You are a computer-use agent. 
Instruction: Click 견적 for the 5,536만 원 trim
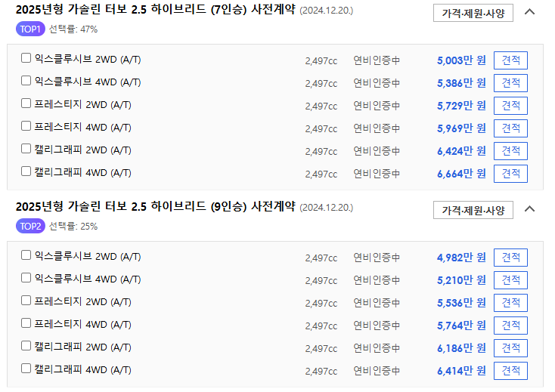(x=510, y=303)
